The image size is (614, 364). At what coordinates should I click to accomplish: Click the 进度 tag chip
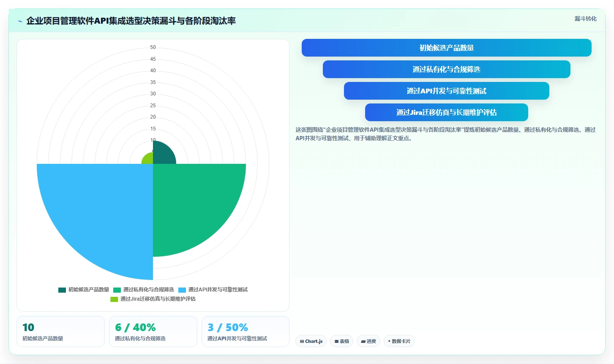tap(368, 341)
